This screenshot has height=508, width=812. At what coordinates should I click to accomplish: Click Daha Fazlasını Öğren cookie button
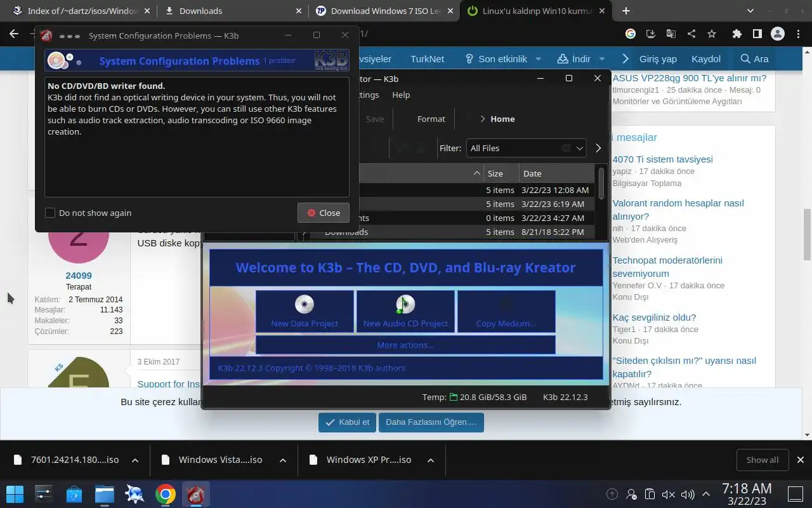pos(431,422)
